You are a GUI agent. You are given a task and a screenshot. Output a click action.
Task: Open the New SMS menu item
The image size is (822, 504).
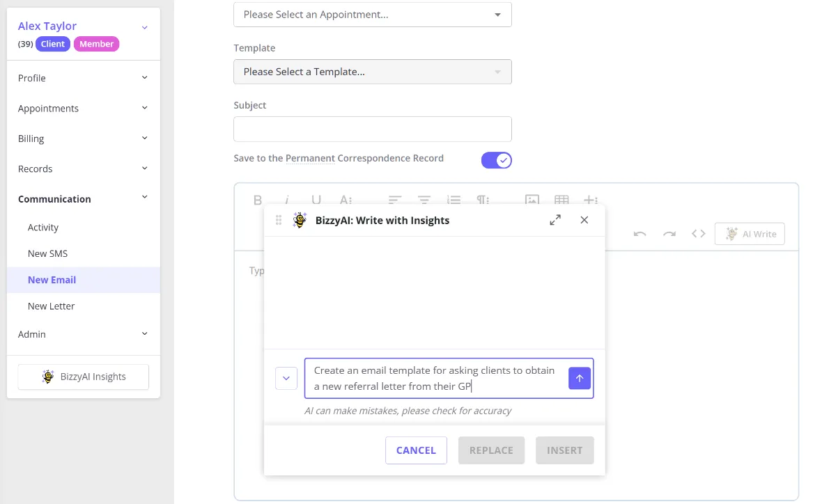pyautogui.click(x=47, y=253)
